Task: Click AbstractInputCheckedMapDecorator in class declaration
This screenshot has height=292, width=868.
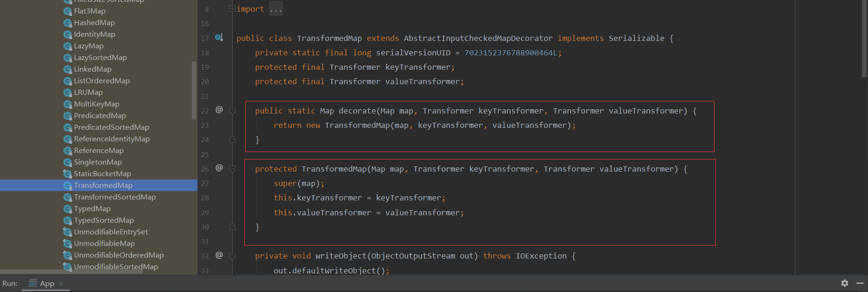Action: pyautogui.click(x=478, y=38)
